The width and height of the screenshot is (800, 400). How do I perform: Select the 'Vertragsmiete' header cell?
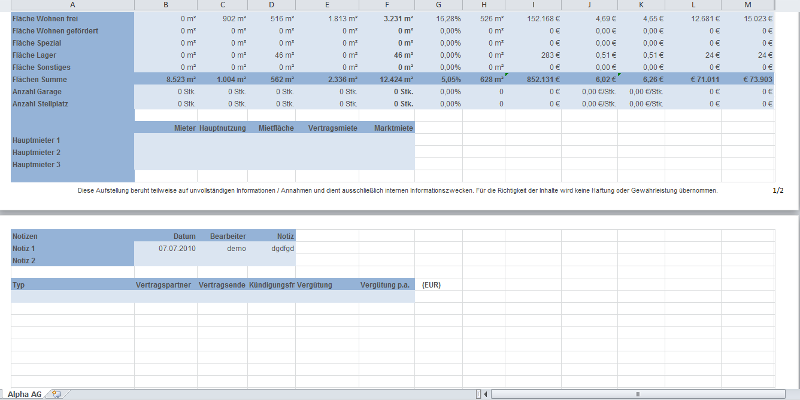(x=327, y=128)
